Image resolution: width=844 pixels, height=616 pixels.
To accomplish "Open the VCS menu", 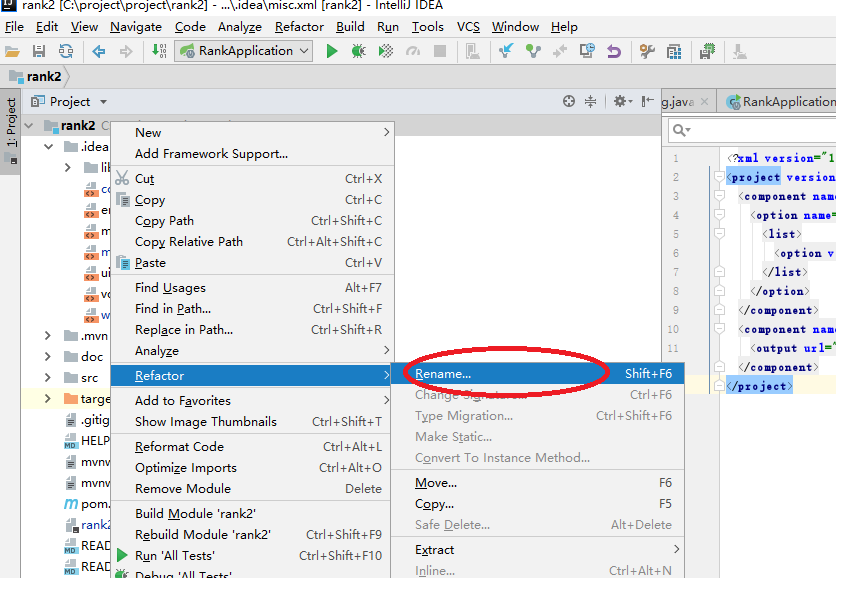I will (468, 27).
